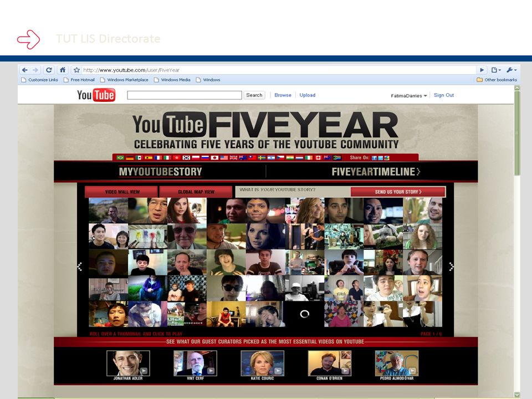This screenshot has width=532, height=399.
Task: Select the Canada flag
Action: pos(318,158)
